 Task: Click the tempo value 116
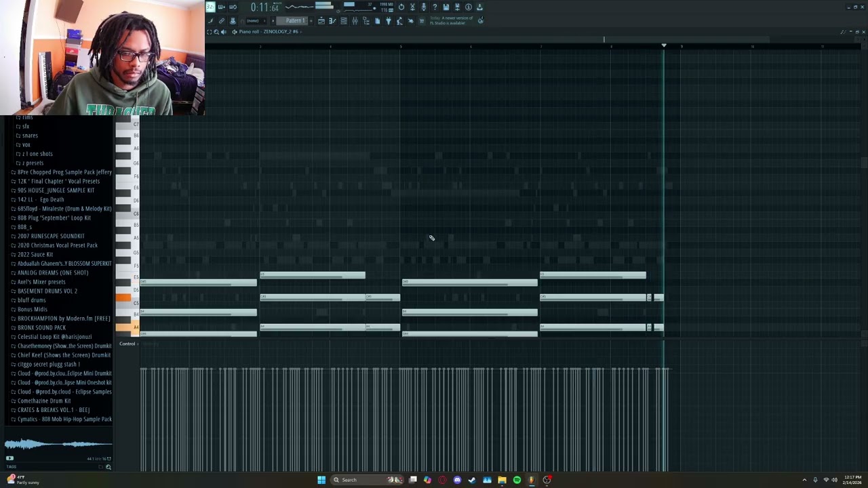(386, 10)
